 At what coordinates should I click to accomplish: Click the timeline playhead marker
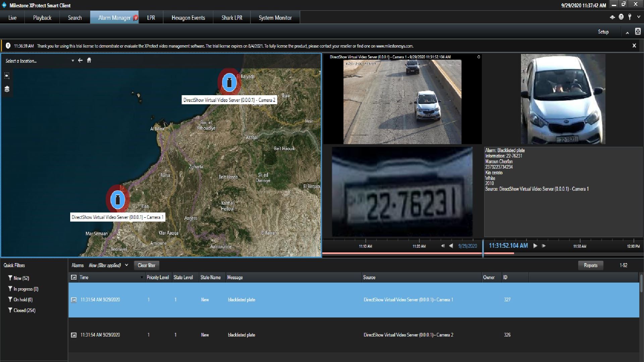(x=483, y=248)
